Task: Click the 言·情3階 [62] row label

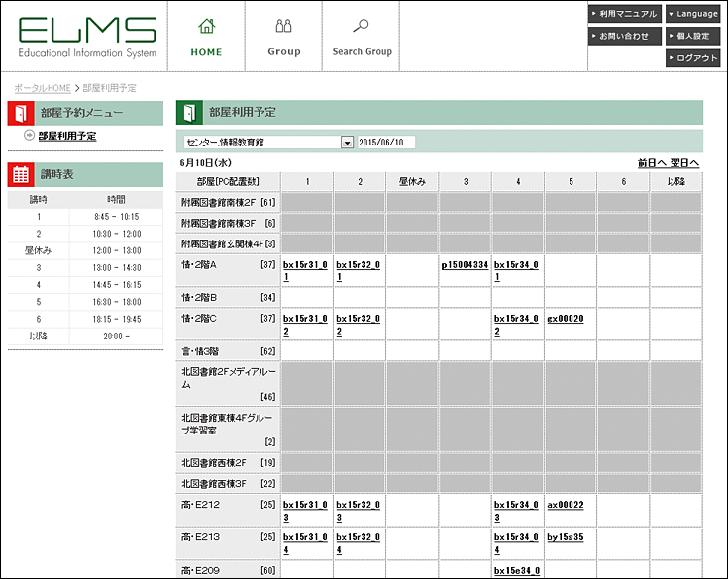Action: pyautogui.click(x=228, y=351)
